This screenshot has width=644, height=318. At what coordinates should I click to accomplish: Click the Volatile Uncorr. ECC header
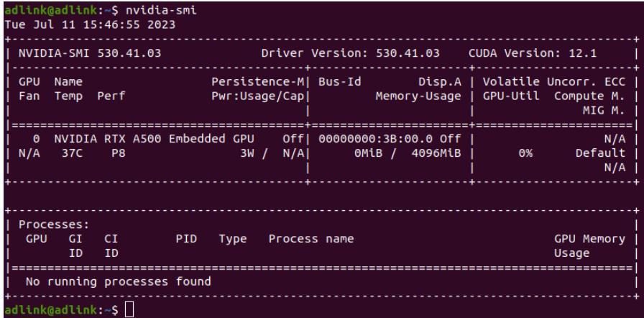click(x=554, y=82)
